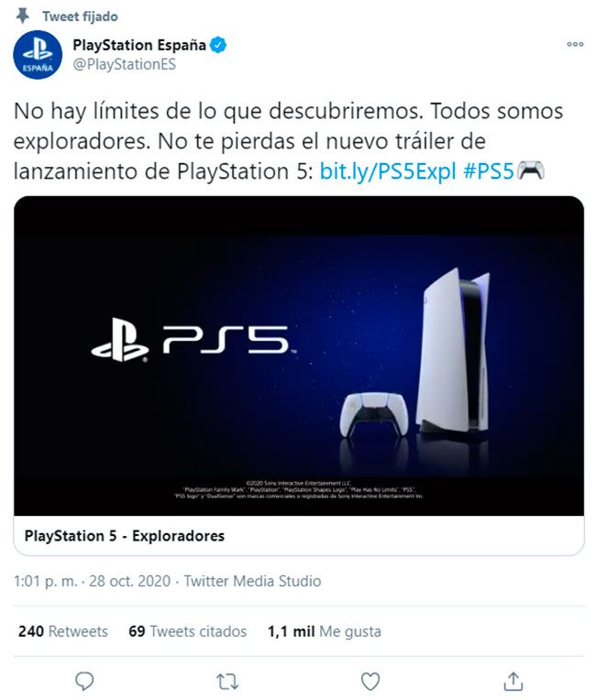Click the pinned tweet pin icon
The image size is (596, 700).
[22, 16]
